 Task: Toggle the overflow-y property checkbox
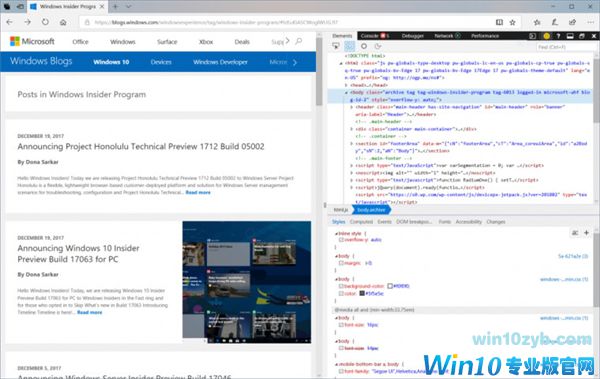(x=341, y=240)
